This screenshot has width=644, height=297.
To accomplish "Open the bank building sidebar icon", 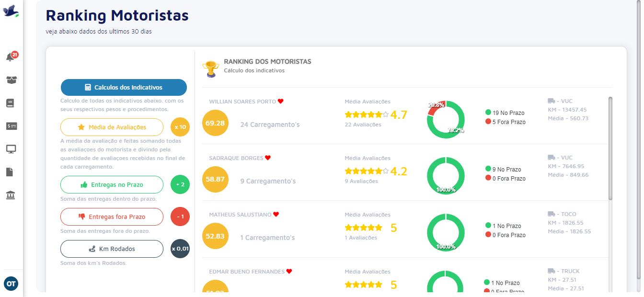I will (x=11, y=195).
